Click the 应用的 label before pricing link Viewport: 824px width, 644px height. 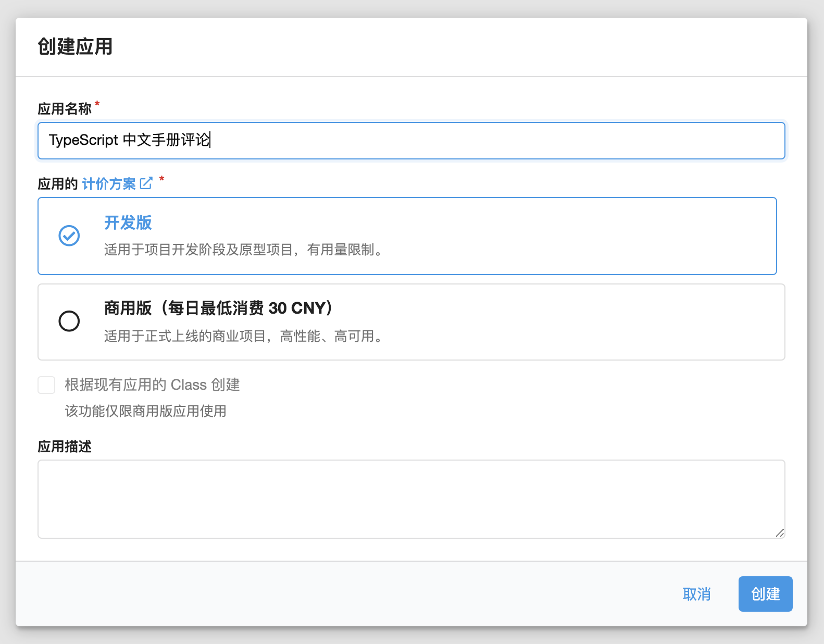[58, 183]
